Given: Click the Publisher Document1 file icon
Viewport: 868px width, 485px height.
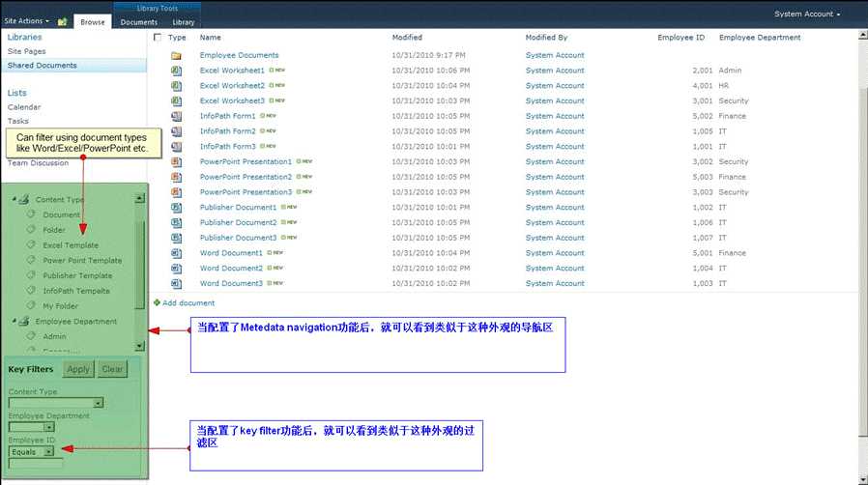Looking at the screenshot, I should 176,208.
